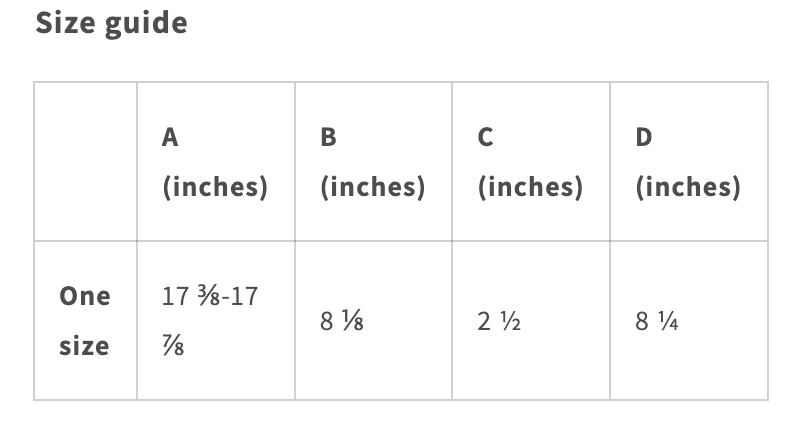Click the empty top-left table cell

(x=85, y=162)
